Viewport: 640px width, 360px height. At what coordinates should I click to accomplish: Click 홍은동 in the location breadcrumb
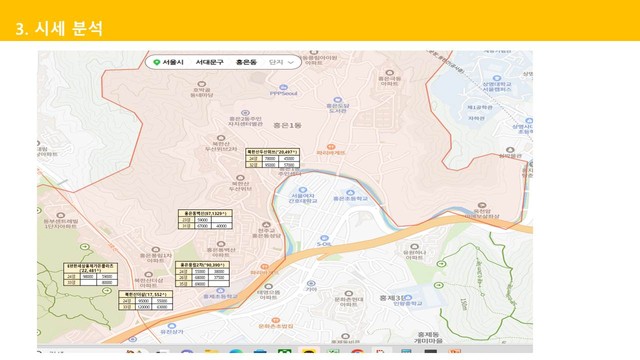click(x=246, y=62)
